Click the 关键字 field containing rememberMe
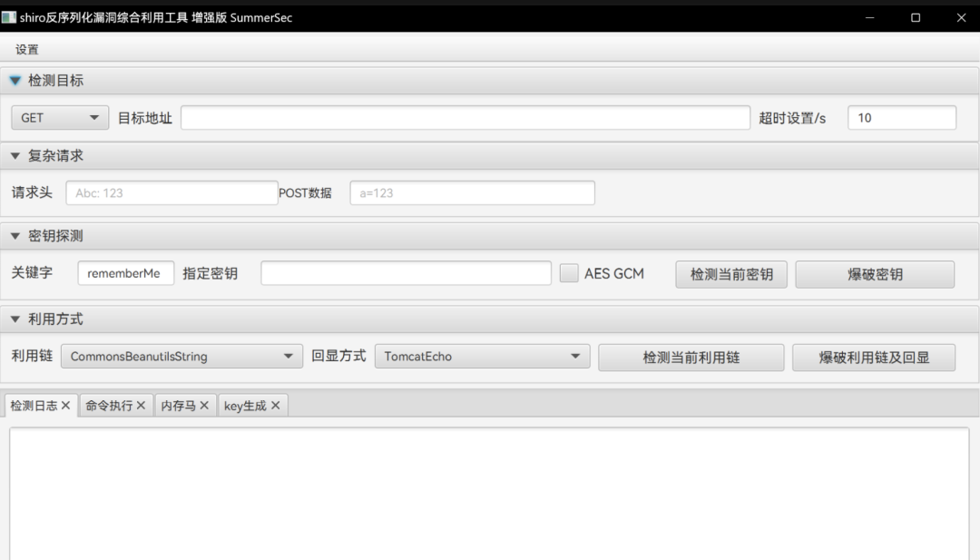980x560 pixels. [125, 273]
